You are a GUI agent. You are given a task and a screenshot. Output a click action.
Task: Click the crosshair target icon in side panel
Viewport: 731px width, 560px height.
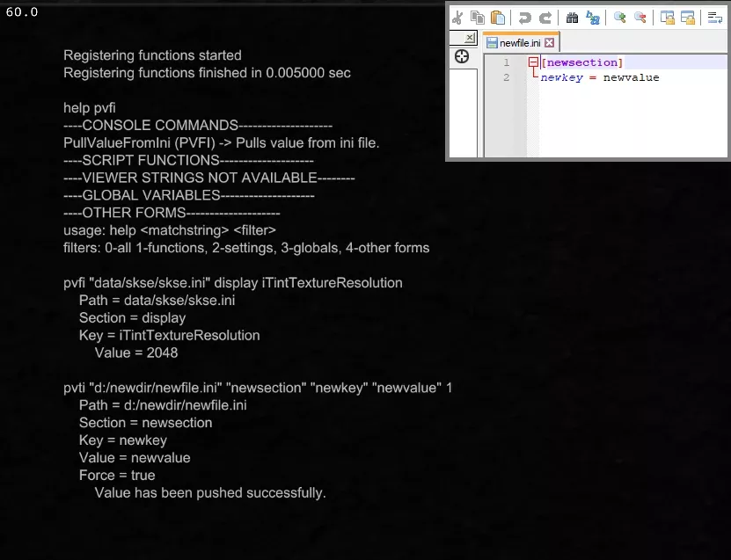(x=462, y=57)
